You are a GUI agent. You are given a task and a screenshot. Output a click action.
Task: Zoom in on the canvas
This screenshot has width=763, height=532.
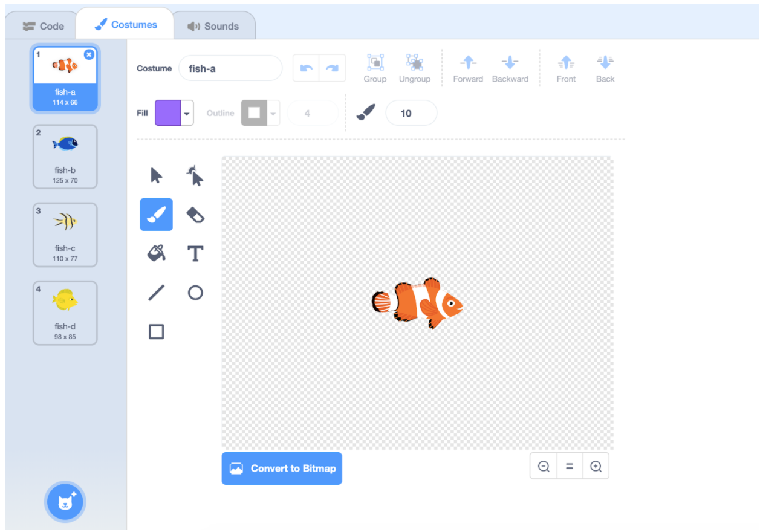pos(596,467)
